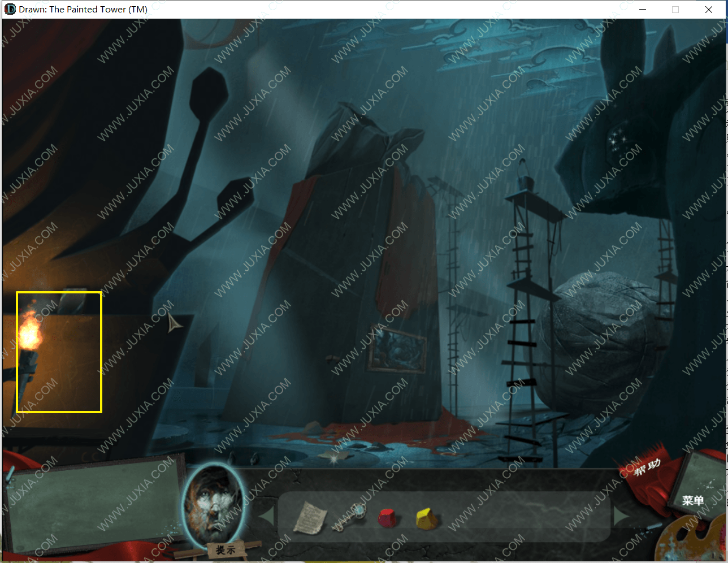Click the Drawn app icon in title bar
The image size is (728, 563).
[10, 9]
